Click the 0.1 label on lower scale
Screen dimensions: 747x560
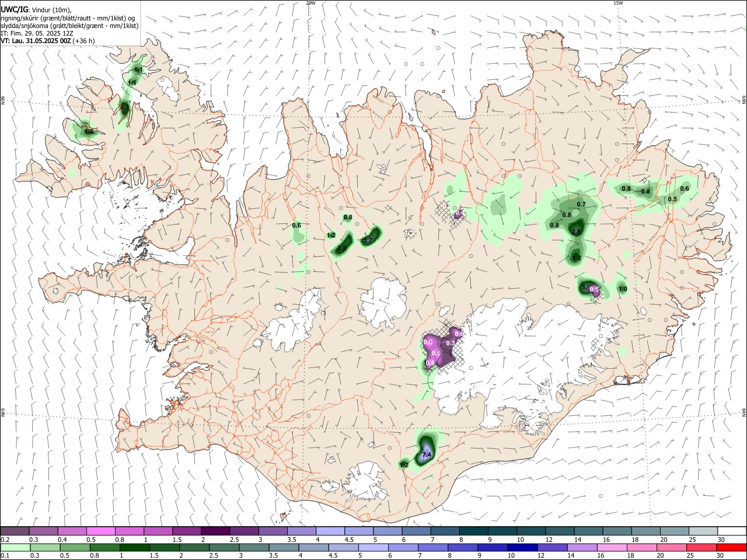click(x=5, y=556)
